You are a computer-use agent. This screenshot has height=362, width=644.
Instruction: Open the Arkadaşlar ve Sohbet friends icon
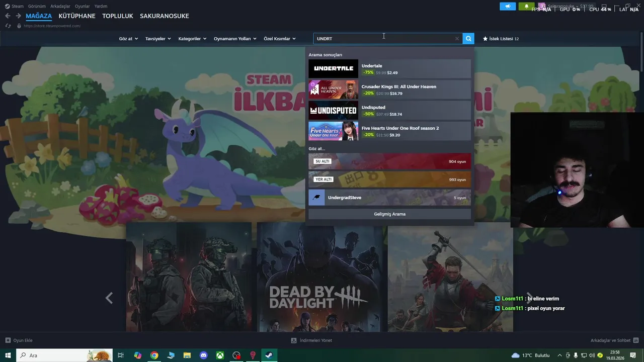tap(636, 340)
